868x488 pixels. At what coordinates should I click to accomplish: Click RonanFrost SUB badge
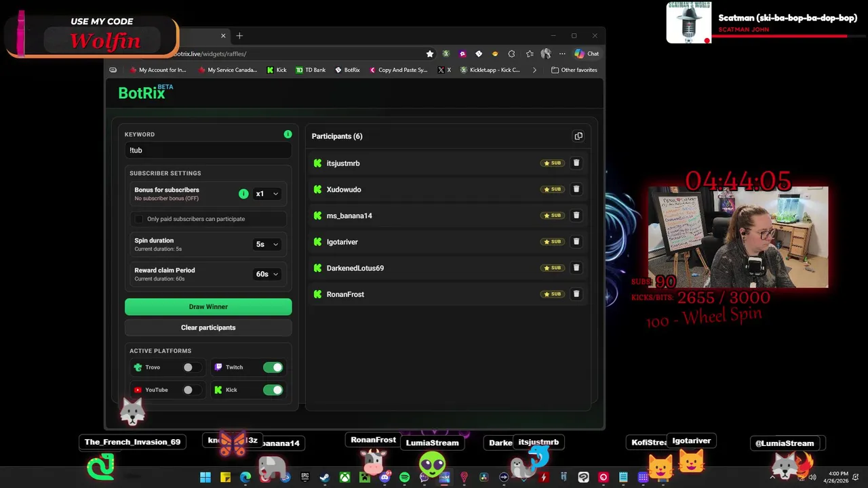552,294
